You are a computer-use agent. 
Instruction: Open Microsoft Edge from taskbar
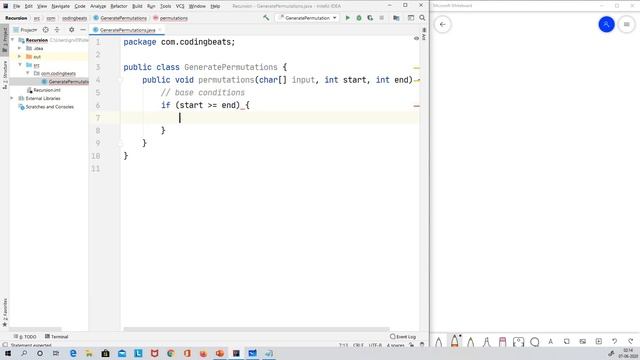point(73,353)
